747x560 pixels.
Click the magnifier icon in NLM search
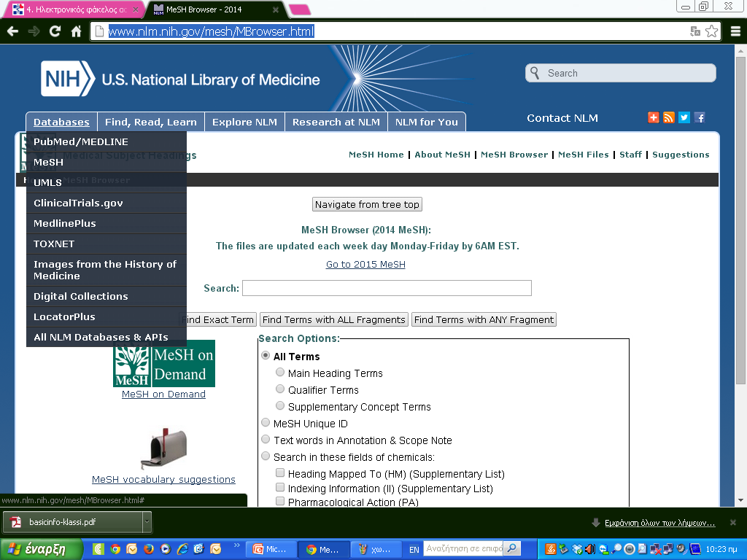tap(535, 73)
